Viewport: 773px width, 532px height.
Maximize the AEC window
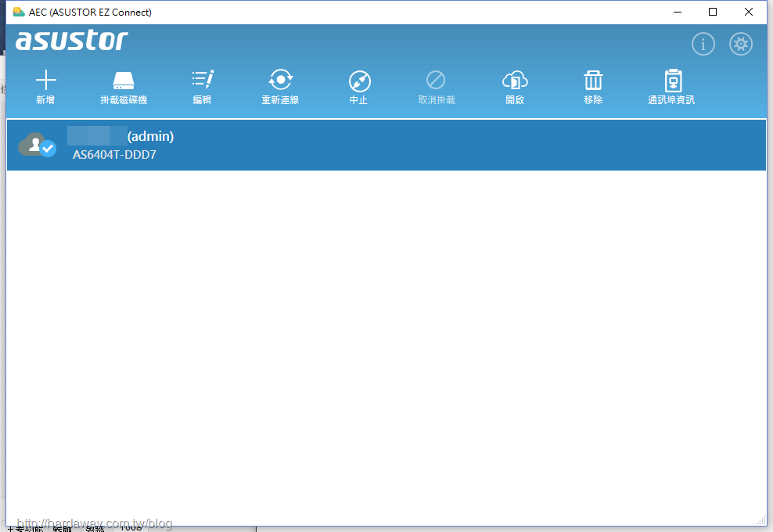[712, 12]
